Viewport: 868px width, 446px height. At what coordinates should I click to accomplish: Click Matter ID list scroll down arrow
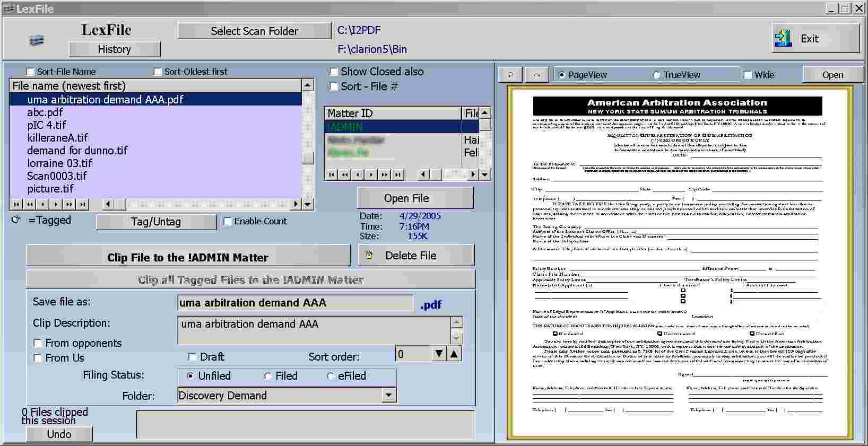coord(485,174)
